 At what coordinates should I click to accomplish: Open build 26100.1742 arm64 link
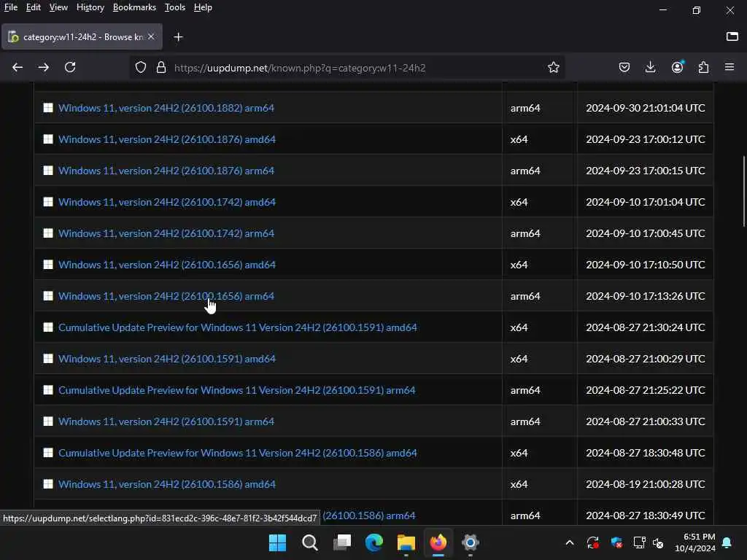coord(166,233)
